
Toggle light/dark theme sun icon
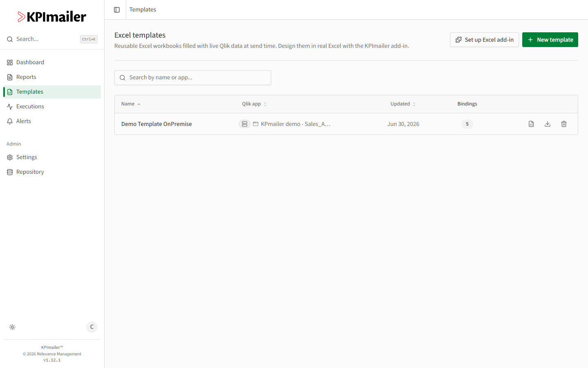point(12,327)
